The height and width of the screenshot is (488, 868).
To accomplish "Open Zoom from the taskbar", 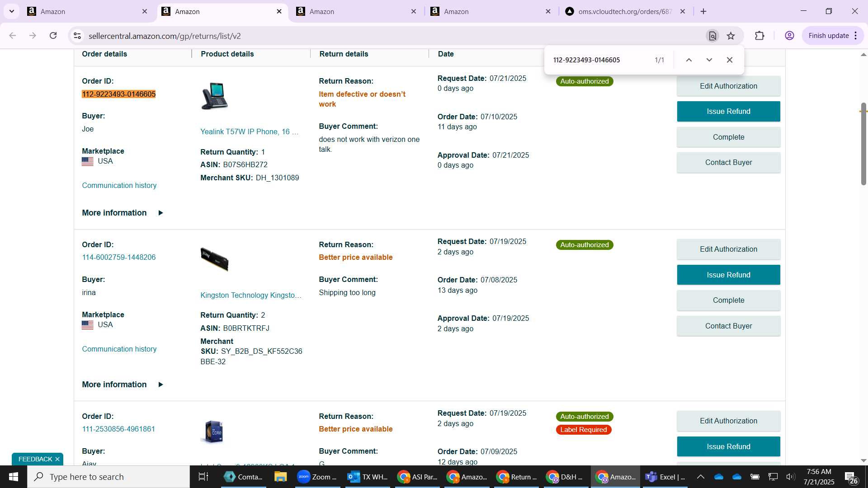I will tap(317, 477).
